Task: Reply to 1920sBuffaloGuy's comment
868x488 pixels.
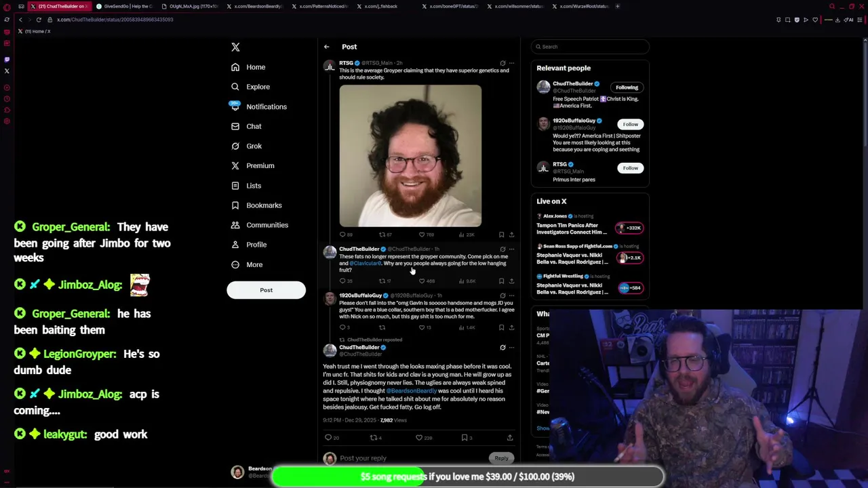Action: [x=344, y=327]
